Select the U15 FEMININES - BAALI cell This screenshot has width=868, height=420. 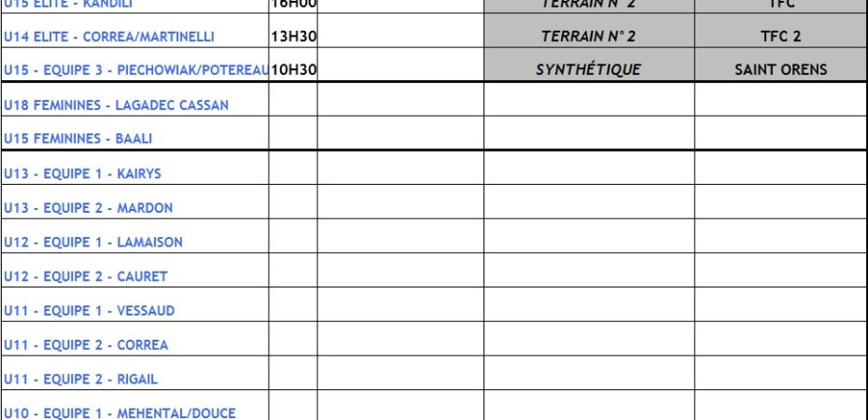tap(78, 138)
